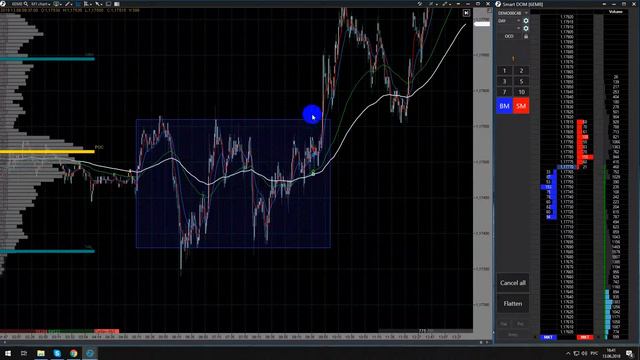Open the account selector dropdown in Smart DOM
The image size is (640, 360).
pyautogui.click(x=513, y=13)
